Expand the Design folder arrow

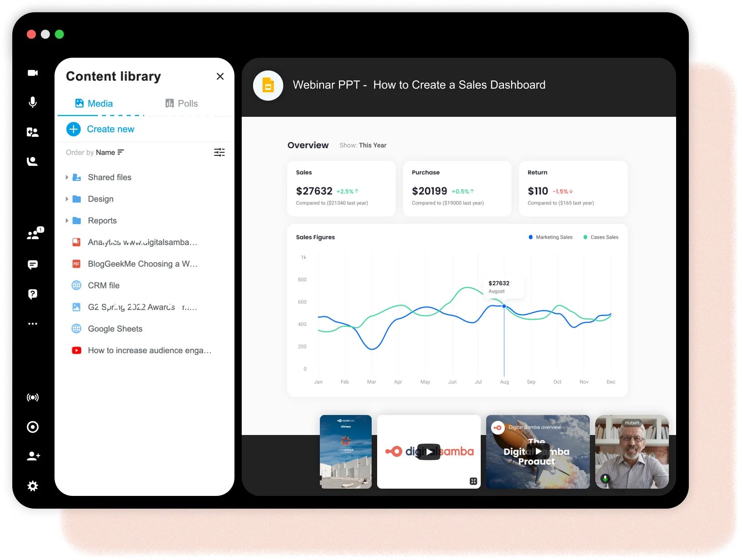[67, 199]
